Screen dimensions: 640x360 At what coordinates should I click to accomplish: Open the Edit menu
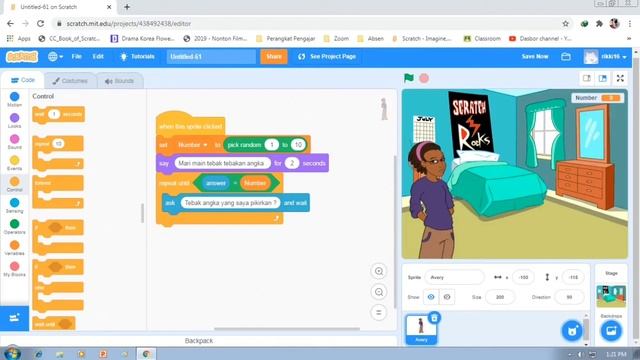click(x=98, y=56)
